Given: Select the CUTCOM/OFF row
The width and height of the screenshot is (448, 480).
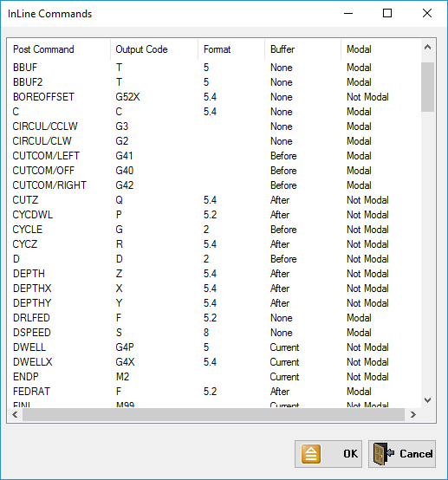Looking at the screenshot, I should (x=214, y=170).
